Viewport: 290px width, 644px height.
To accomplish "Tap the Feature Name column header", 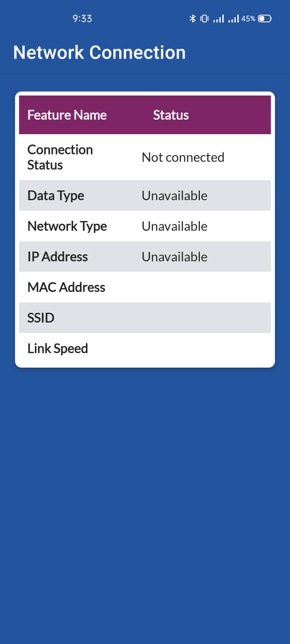I will coord(67,115).
